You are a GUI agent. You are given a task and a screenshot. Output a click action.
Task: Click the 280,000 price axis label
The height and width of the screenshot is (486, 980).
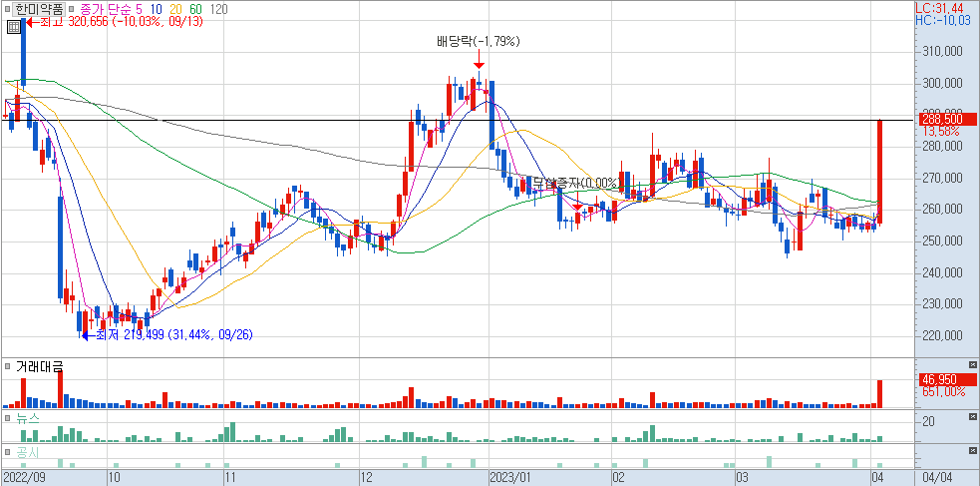coord(942,147)
